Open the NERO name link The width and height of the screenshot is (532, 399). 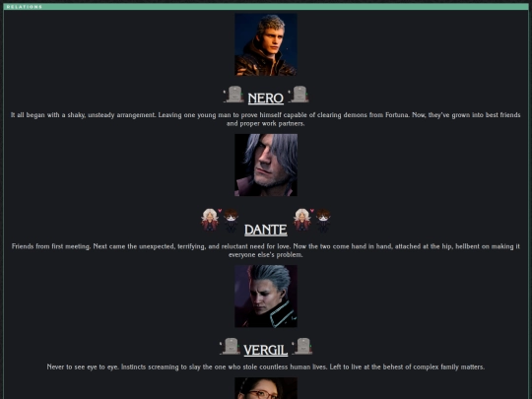tap(266, 99)
